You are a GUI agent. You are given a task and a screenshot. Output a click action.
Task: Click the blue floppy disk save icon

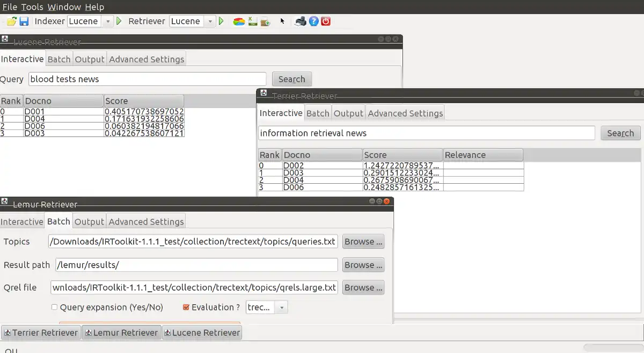click(24, 21)
